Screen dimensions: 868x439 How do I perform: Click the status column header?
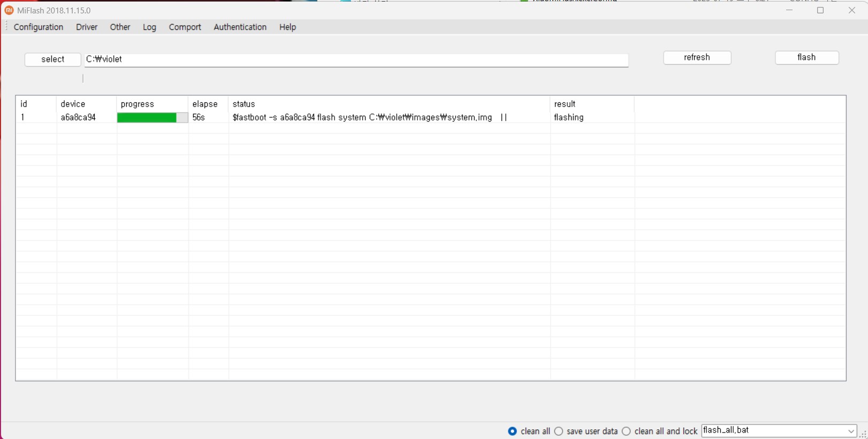click(390, 104)
